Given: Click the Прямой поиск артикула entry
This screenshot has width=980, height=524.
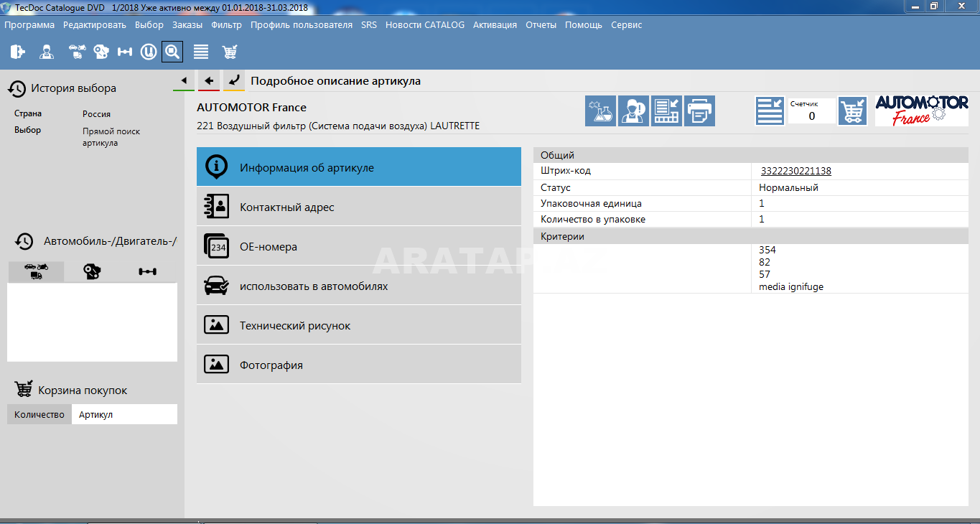Looking at the screenshot, I should tap(111, 137).
